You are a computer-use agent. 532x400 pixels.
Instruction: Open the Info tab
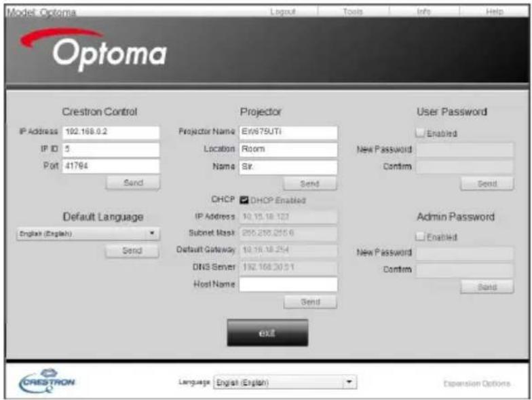[x=423, y=12]
